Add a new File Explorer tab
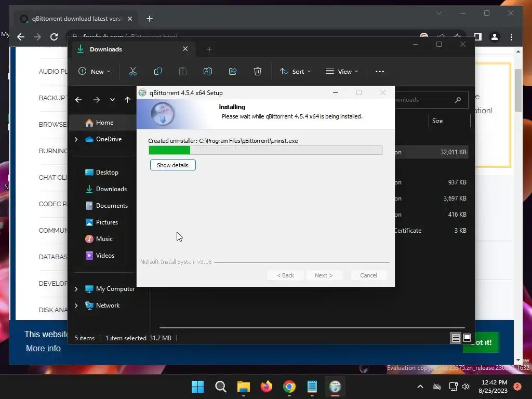Screen dimensions: 532x399 [x=209, y=49]
